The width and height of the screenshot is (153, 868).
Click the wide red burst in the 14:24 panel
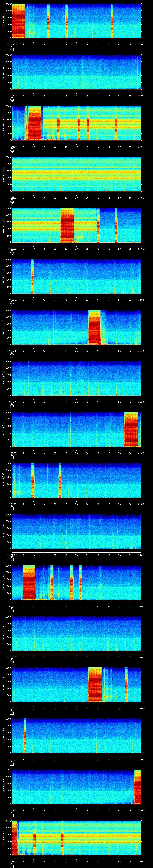pyautogui.click(x=34, y=123)
